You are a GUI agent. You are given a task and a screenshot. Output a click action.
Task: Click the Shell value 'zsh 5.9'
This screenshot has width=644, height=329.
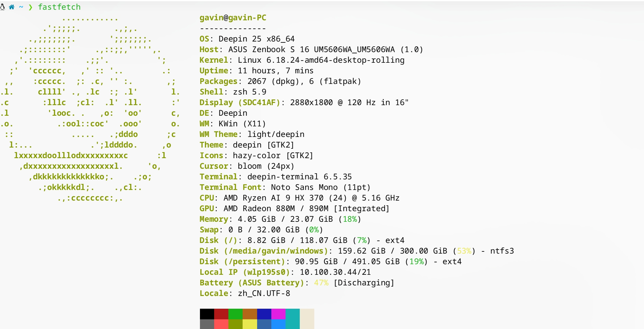click(250, 92)
